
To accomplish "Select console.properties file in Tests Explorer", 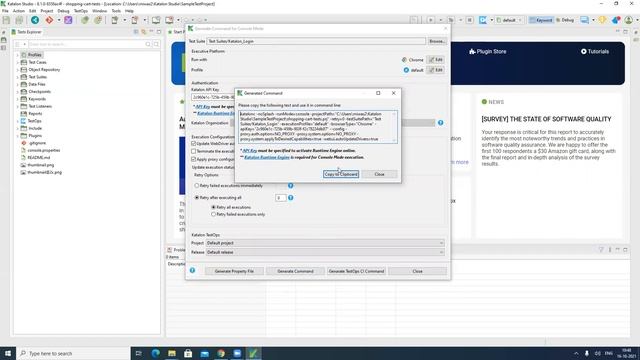I will pos(44,150).
